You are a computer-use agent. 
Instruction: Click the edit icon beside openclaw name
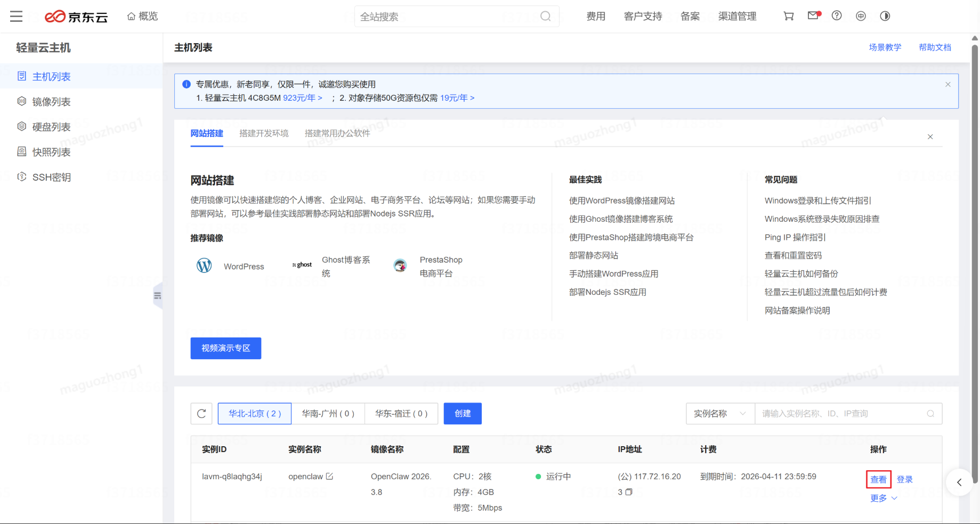coord(329,476)
